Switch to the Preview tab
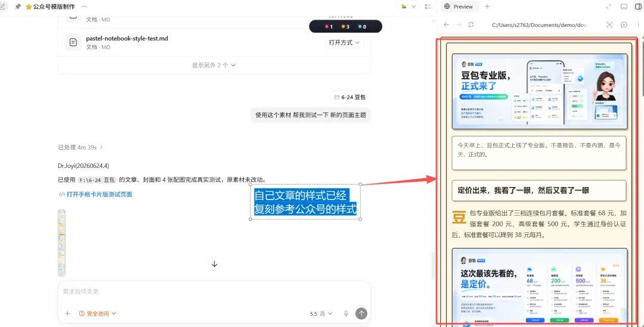644x327 pixels. [x=459, y=7]
